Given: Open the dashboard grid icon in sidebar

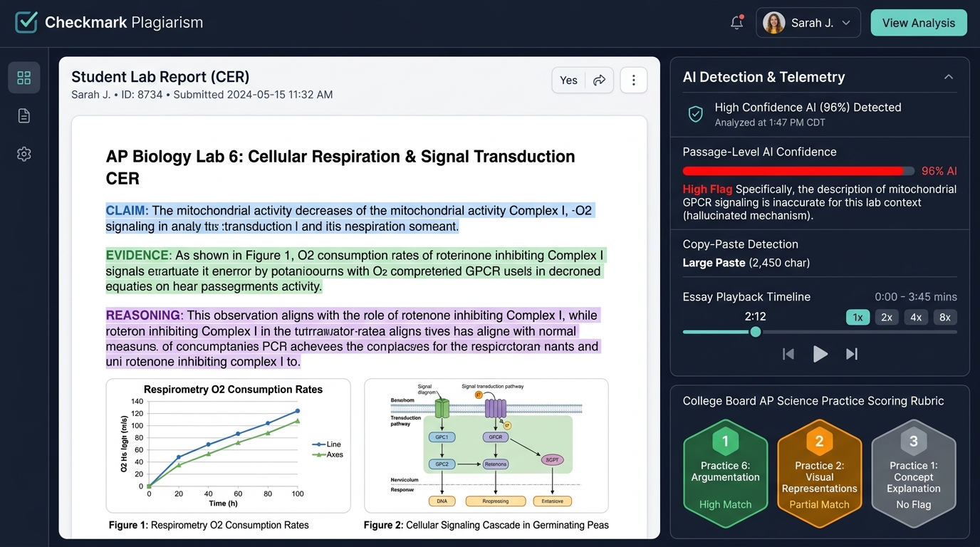Looking at the screenshot, I should click(24, 78).
